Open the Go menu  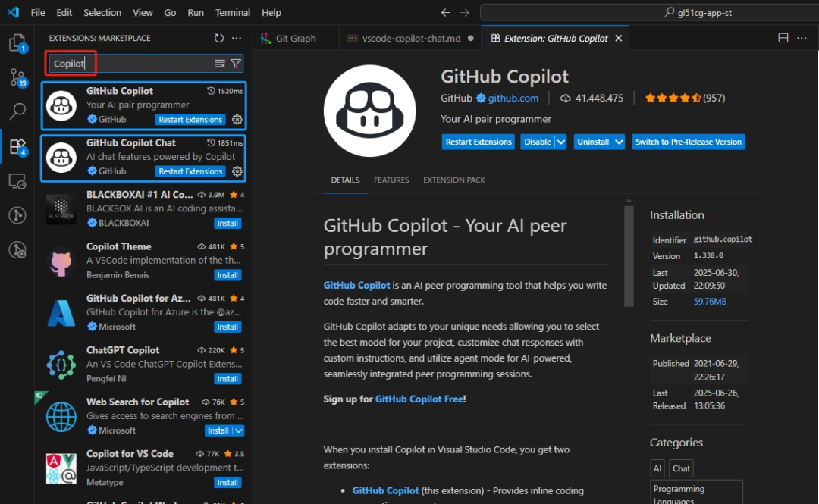(x=171, y=13)
